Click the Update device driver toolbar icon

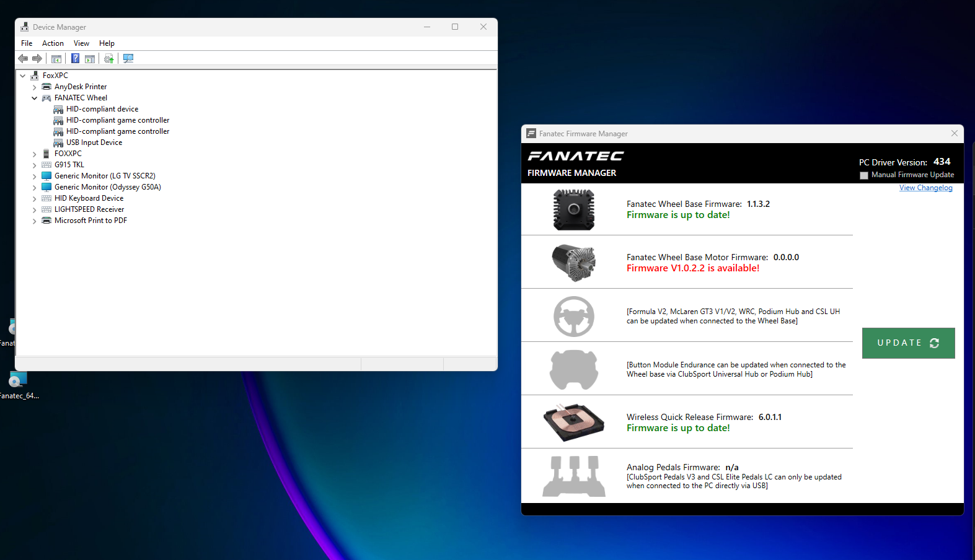tap(109, 58)
